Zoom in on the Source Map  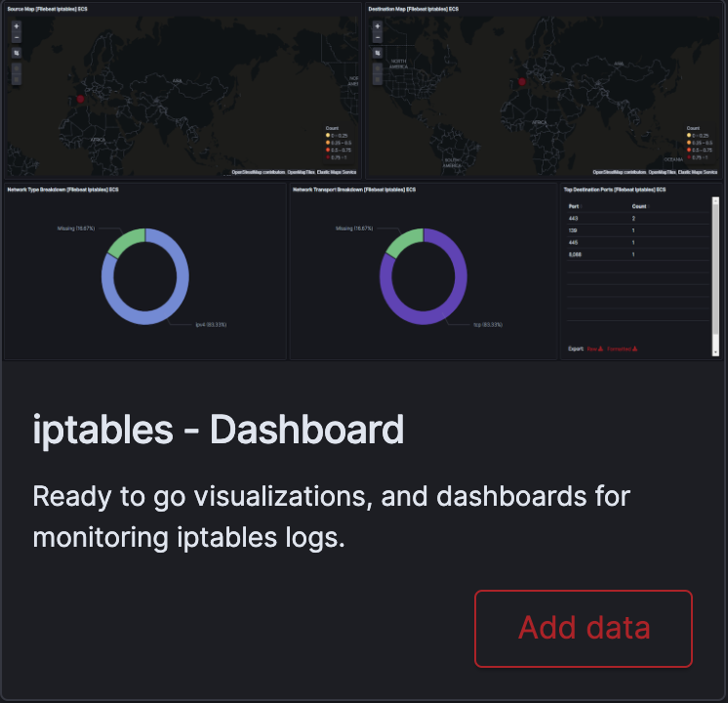pos(16,27)
